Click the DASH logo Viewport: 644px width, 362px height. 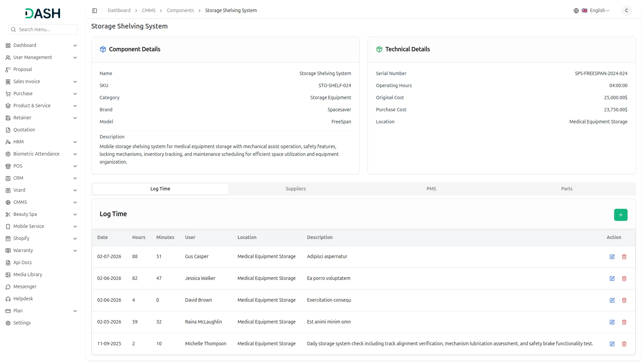tap(43, 13)
